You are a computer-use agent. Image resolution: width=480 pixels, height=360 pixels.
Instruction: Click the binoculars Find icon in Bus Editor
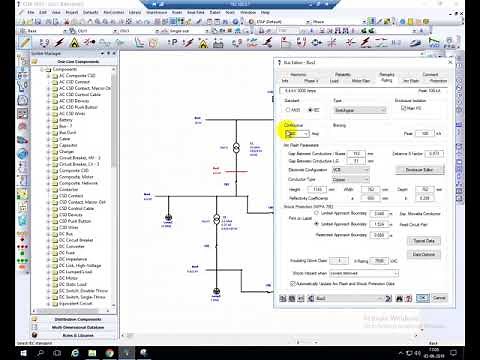coord(399,298)
